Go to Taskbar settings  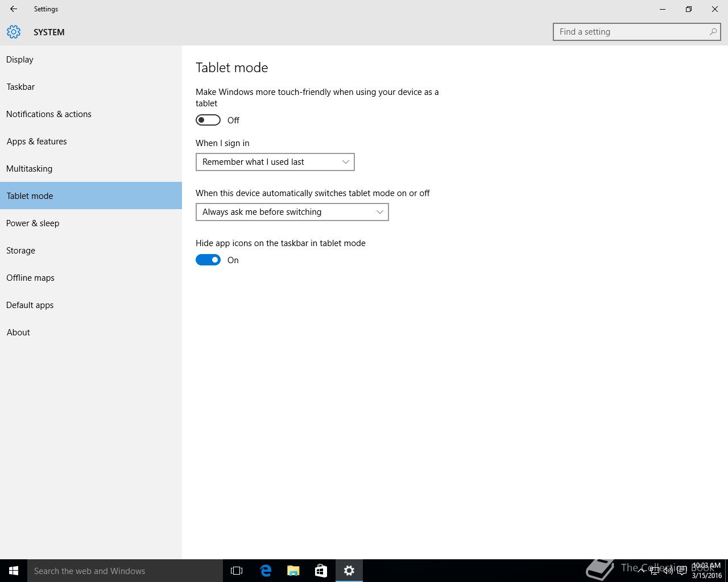(x=91, y=86)
